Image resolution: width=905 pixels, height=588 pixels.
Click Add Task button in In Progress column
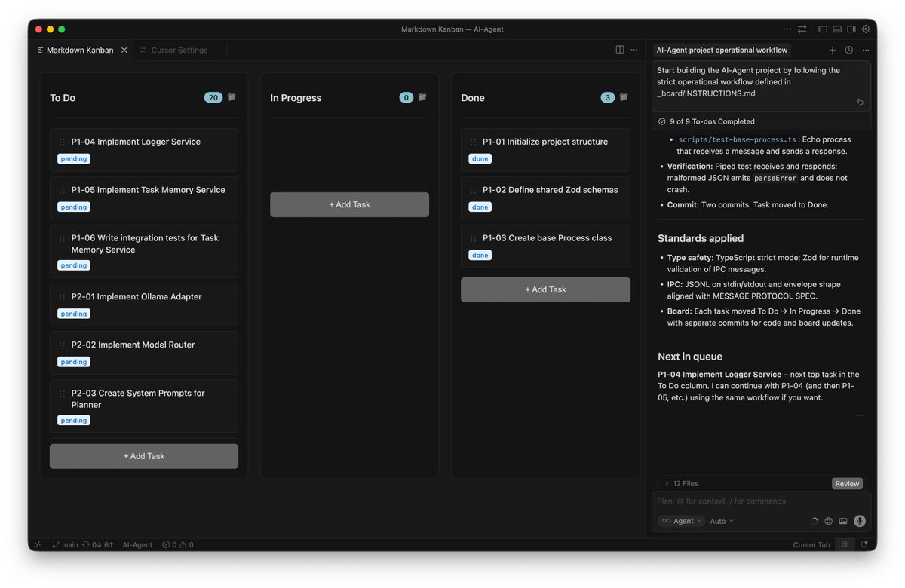click(350, 204)
